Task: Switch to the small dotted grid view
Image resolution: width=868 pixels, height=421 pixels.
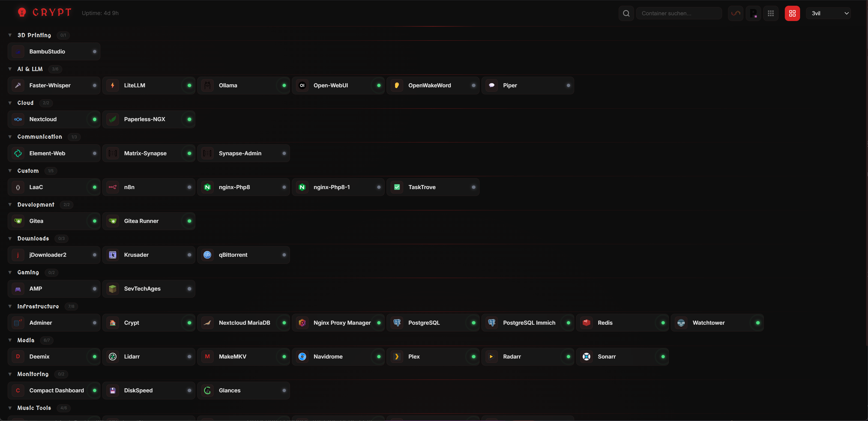Action: pyautogui.click(x=771, y=13)
